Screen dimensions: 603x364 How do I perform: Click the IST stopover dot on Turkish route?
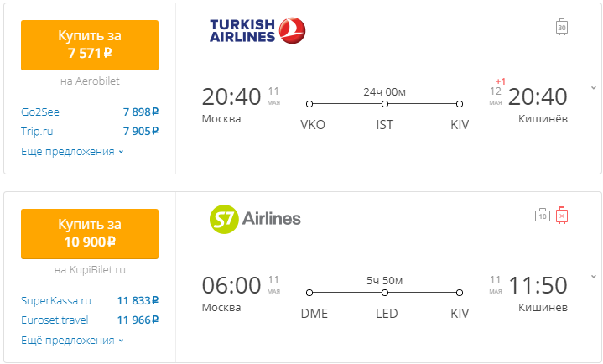pos(385,104)
